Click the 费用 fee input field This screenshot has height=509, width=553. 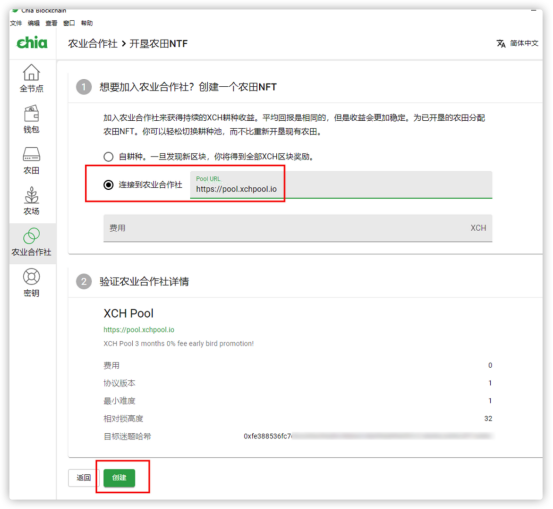coord(298,228)
